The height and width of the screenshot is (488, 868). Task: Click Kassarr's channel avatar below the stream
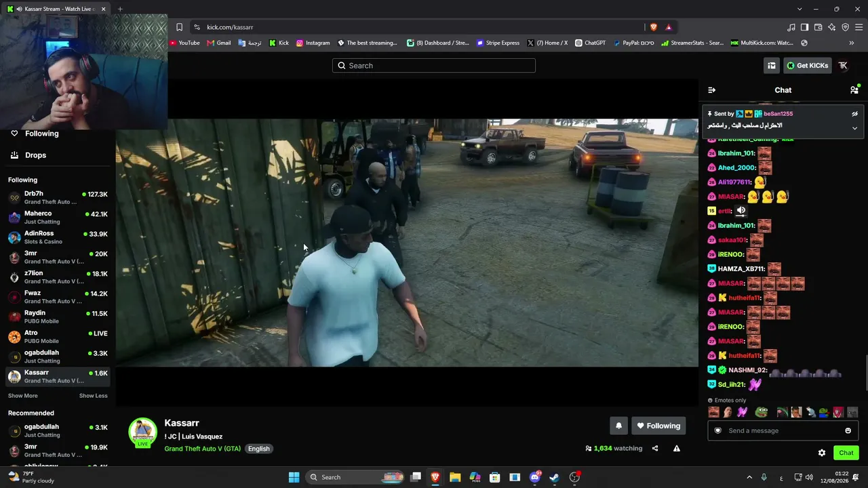142,433
